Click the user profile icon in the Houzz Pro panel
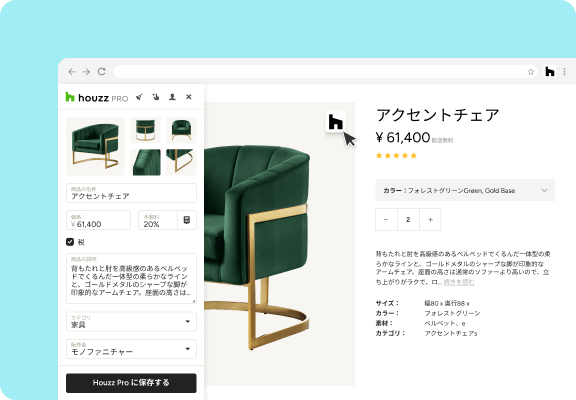 pyautogui.click(x=172, y=97)
